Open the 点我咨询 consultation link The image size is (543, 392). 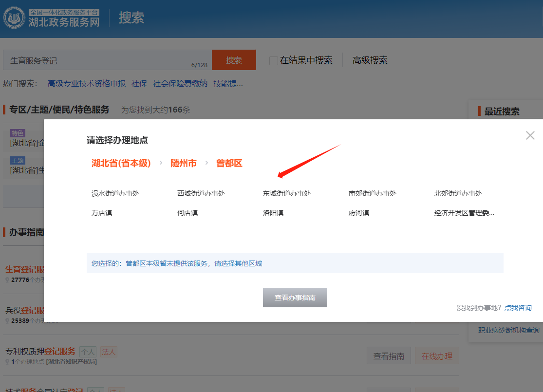pyautogui.click(x=518, y=308)
